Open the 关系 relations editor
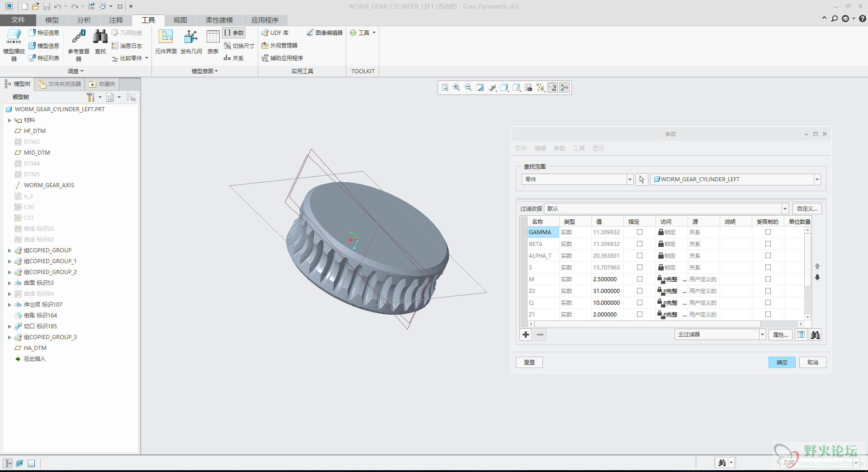This screenshot has height=472, width=868. pyautogui.click(x=234, y=58)
